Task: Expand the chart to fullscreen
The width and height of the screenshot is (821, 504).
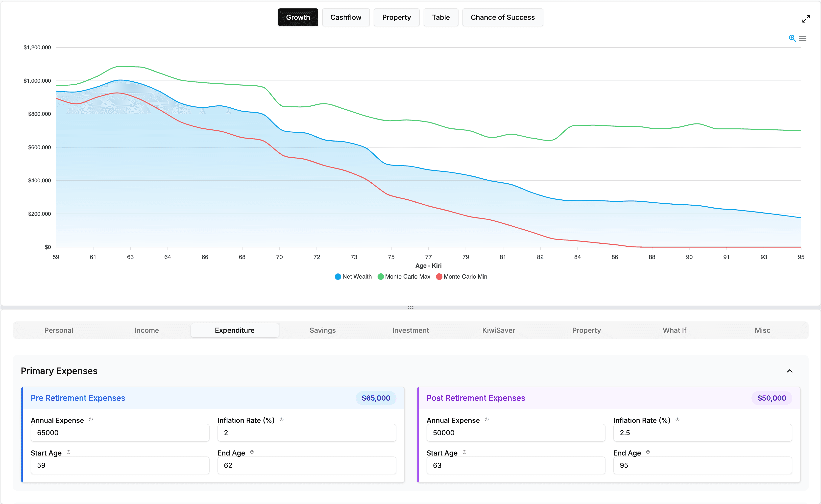Action: point(806,19)
